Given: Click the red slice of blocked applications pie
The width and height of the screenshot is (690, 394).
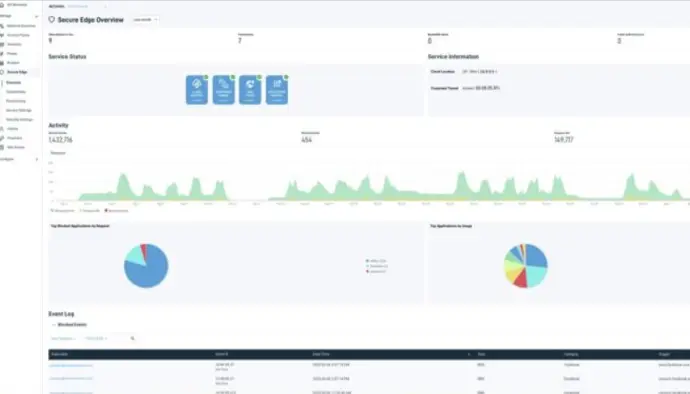Looking at the screenshot, I should pos(143,250).
